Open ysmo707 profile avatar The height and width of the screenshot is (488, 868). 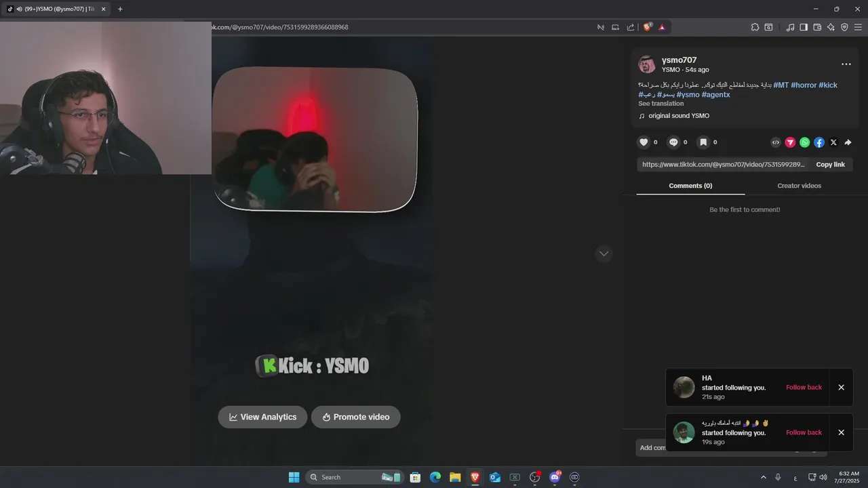pyautogui.click(x=647, y=64)
